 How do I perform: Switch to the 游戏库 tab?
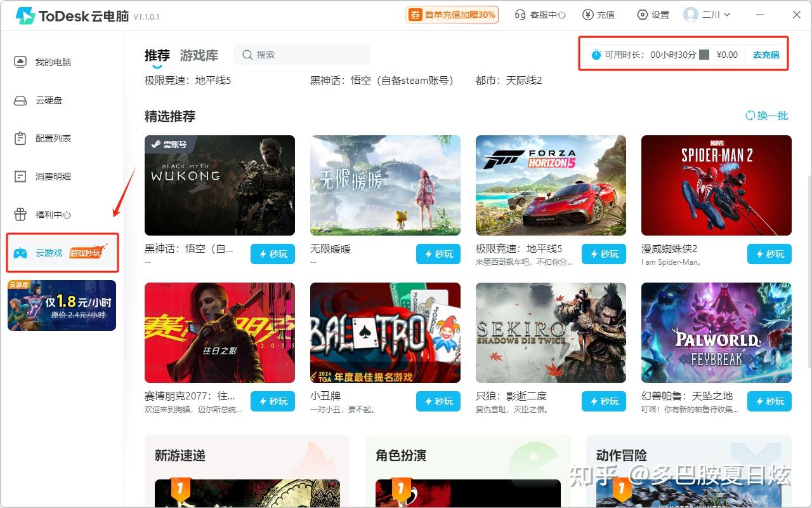tap(199, 55)
